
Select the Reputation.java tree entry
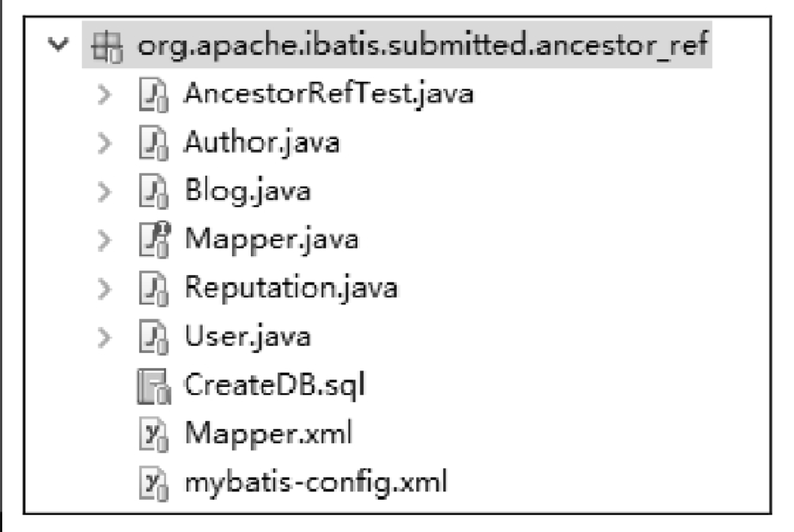tap(291, 289)
